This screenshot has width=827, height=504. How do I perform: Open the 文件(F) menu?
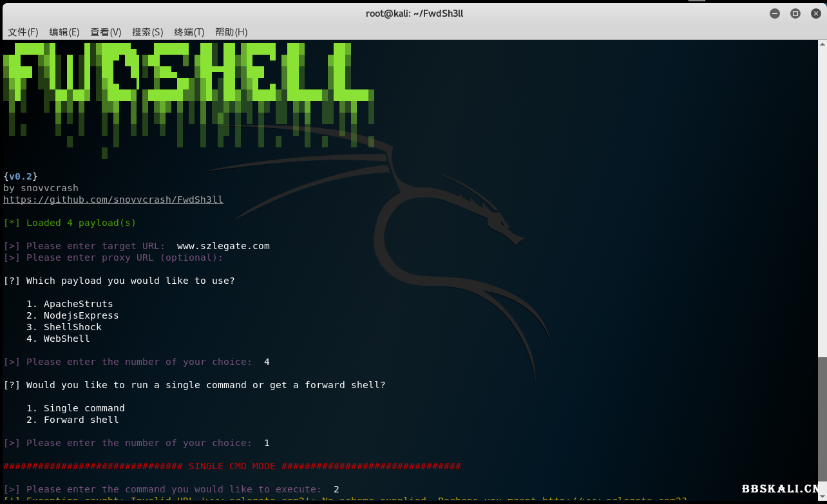click(23, 32)
